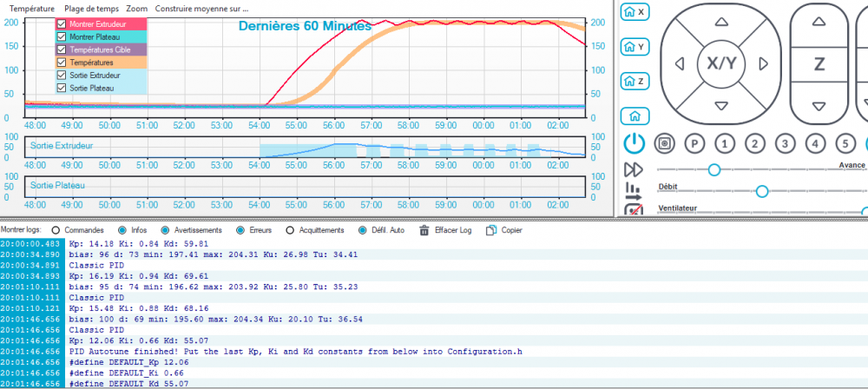Click Classic PID line at 20:00:34.891

click(x=95, y=265)
